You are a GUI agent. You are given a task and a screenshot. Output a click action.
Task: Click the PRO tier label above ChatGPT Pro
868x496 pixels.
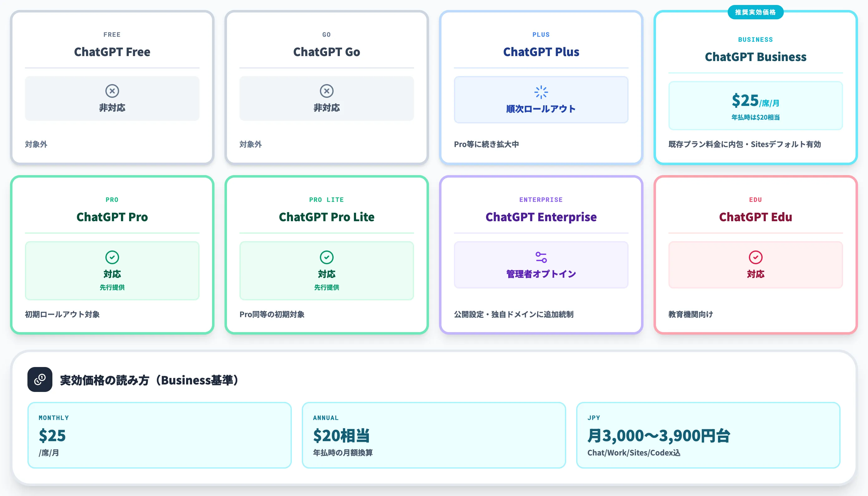[x=112, y=200]
